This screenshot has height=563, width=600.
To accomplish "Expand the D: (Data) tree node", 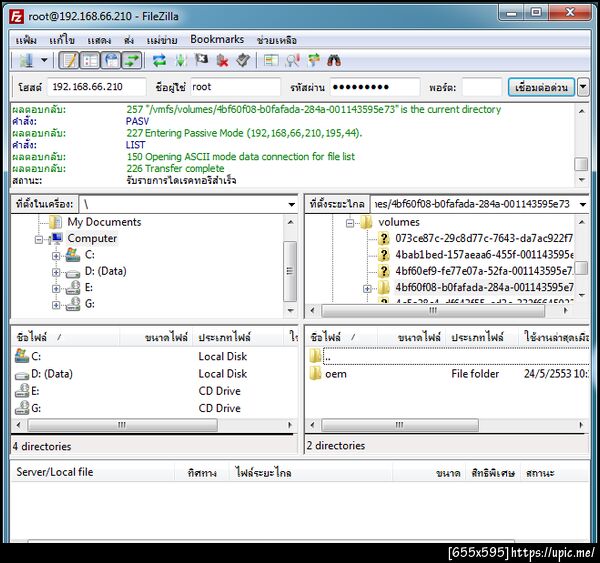I will (56, 272).
